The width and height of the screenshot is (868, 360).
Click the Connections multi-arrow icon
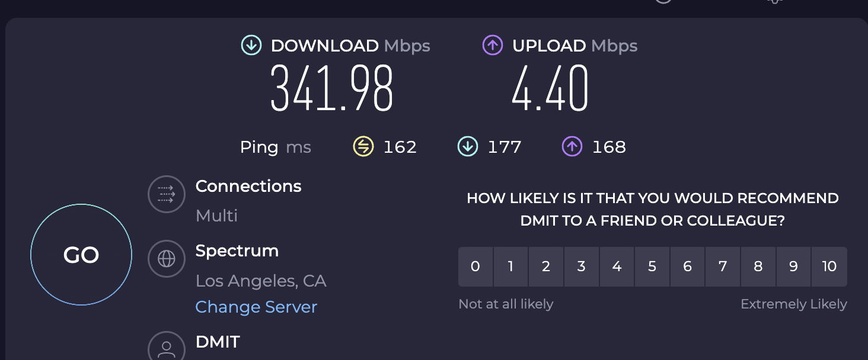click(167, 194)
